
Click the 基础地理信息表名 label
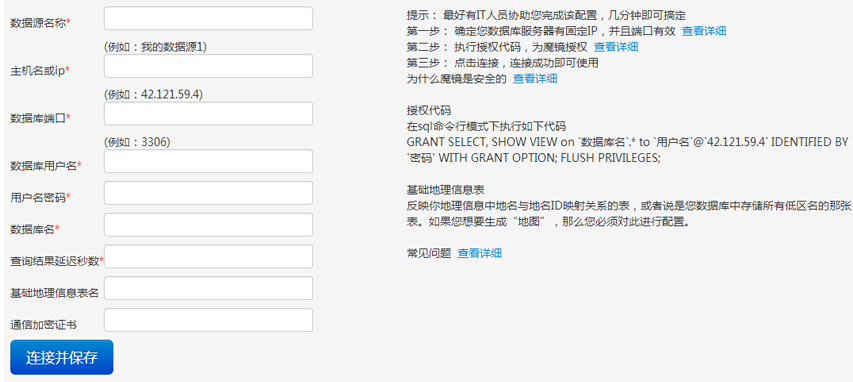click(54, 293)
